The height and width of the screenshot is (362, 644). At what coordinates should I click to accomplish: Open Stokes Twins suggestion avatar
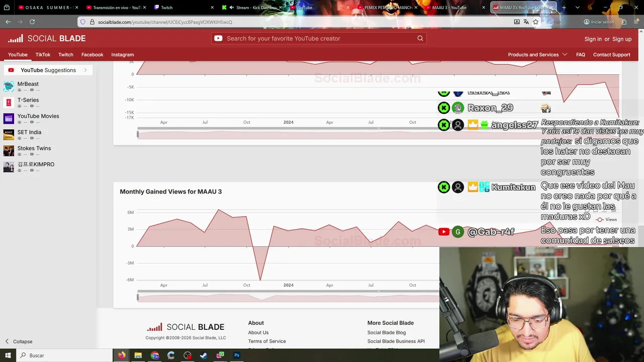(9, 151)
